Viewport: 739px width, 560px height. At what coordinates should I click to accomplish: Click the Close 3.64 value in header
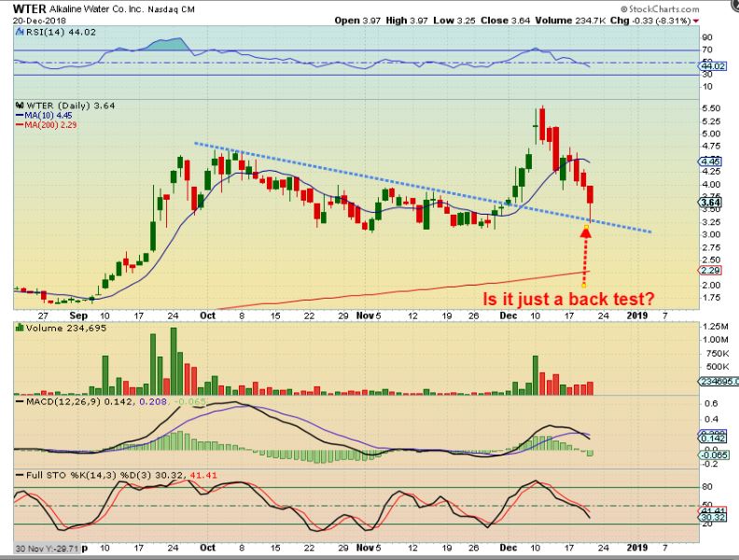pos(505,21)
